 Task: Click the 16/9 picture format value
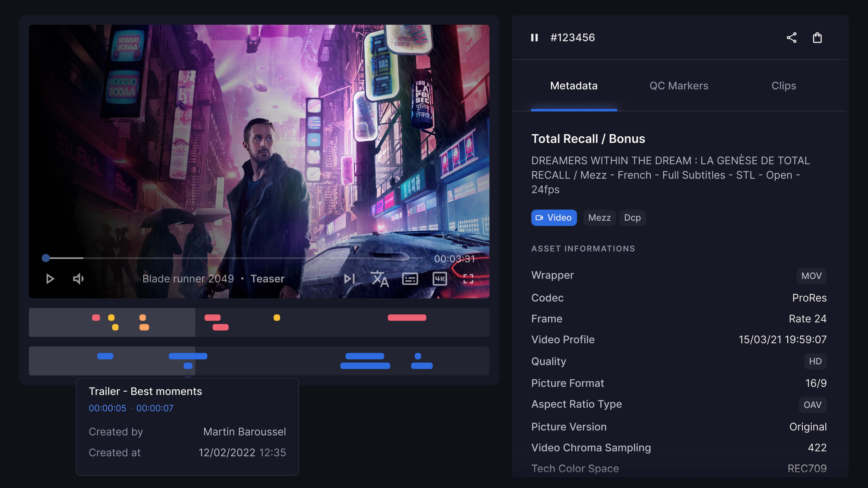(x=816, y=383)
